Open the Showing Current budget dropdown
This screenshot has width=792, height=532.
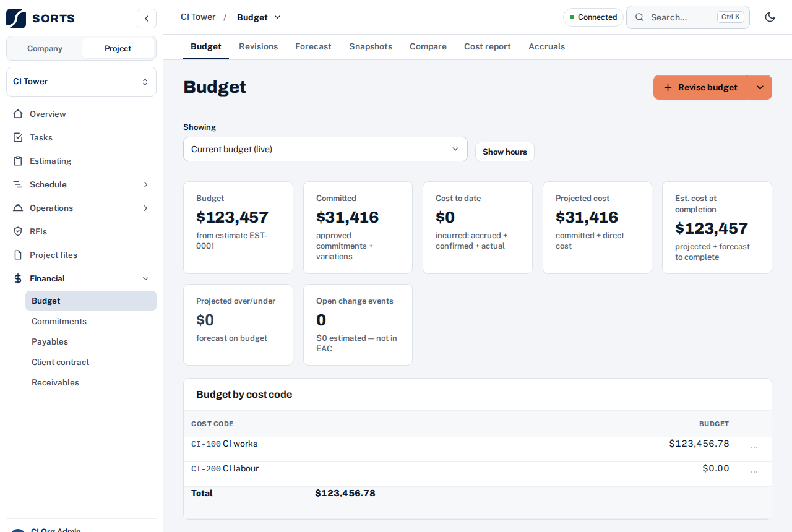[325, 149]
